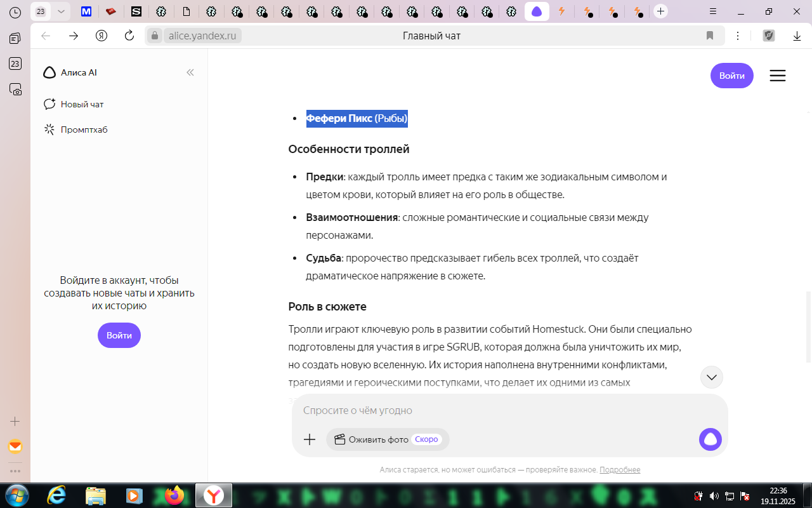Reload the page with the refresh icon
The width and height of the screenshot is (812, 508).
(x=129, y=36)
